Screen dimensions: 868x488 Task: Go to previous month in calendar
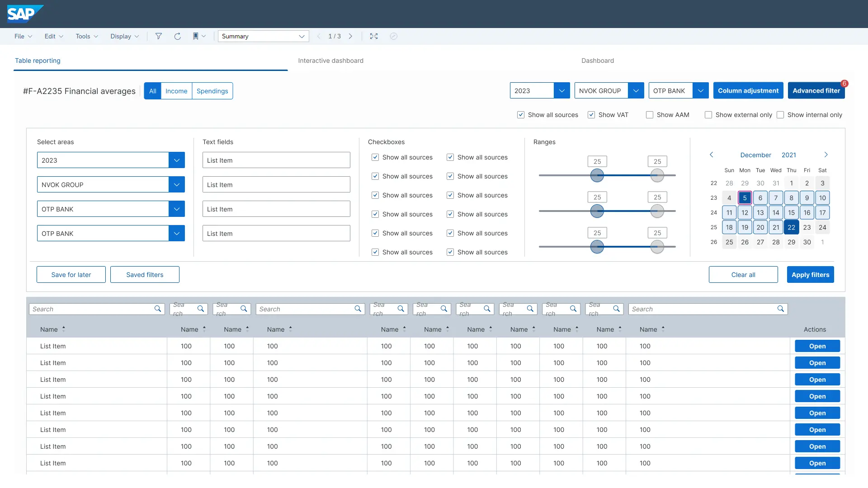click(x=712, y=155)
